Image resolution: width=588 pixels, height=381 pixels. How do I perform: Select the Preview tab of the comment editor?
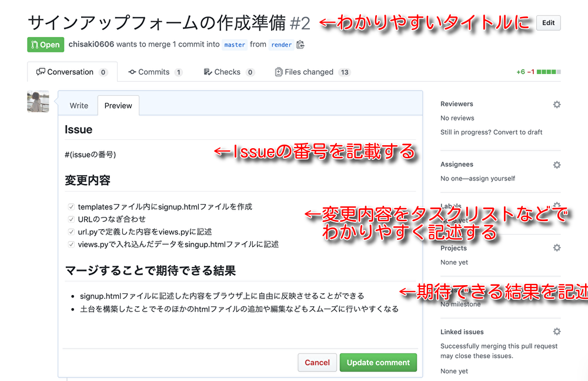(x=118, y=106)
